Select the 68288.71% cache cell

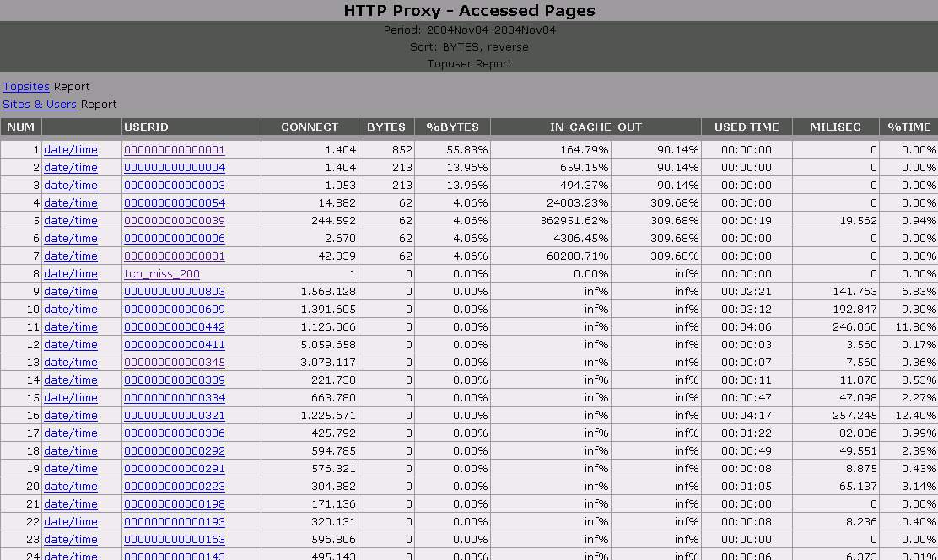[551, 256]
